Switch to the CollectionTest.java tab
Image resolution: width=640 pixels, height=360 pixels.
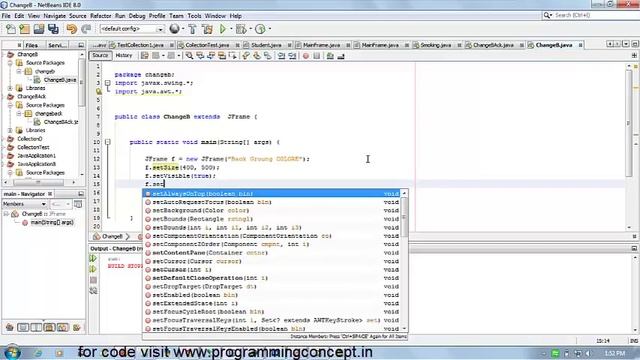tap(207, 45)
